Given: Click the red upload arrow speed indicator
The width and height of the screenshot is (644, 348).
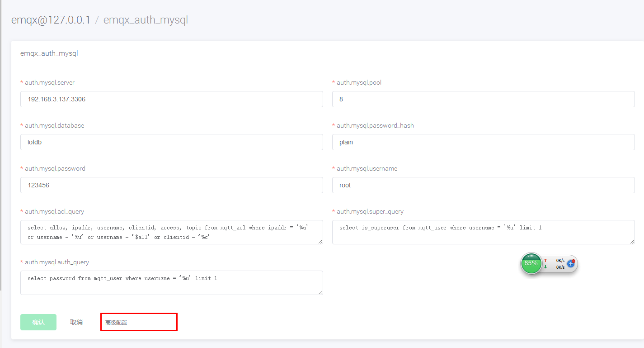Looking at the screenshot, I should coord(545,261).
